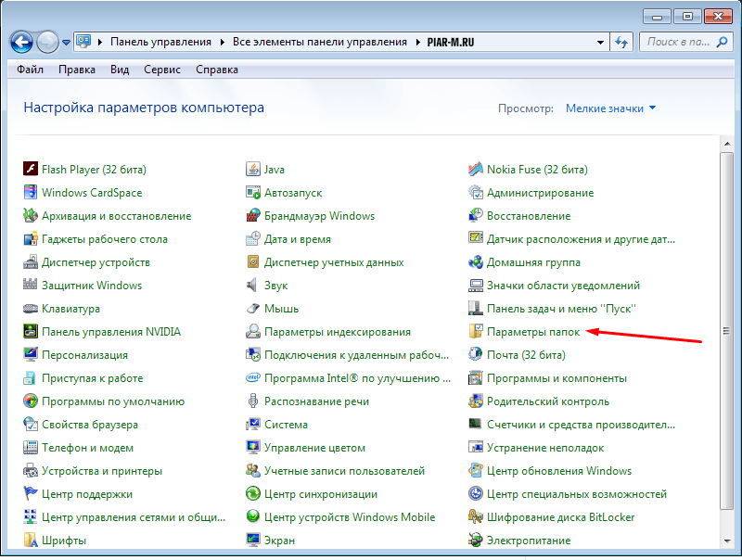742x560 pixels.
Task: Open Учетные записи пользователей
Action: tap(344, 471)
